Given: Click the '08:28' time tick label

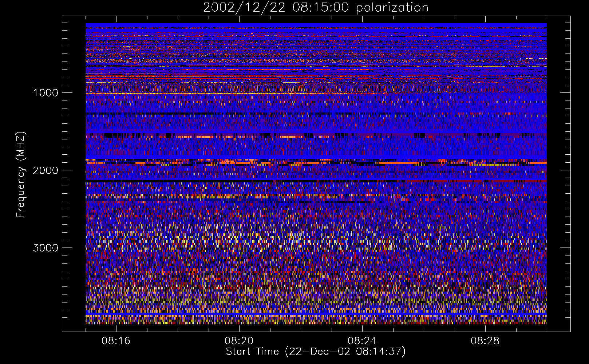Looking at the screenshot, I should click(x=485, y=341).
